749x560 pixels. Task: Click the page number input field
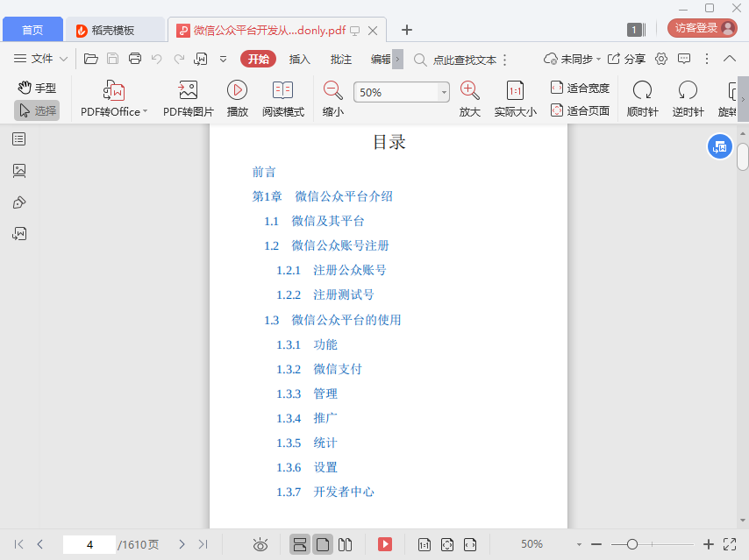point(89,544)
